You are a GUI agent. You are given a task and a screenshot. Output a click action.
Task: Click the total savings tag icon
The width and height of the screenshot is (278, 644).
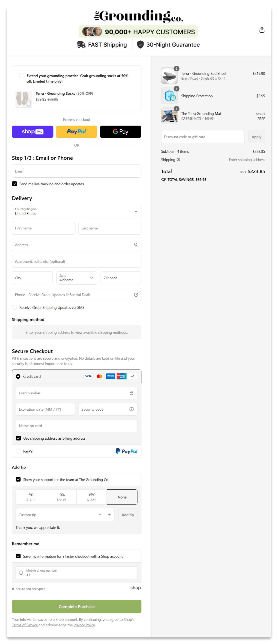pyautogui.click(x=163, y=180)
